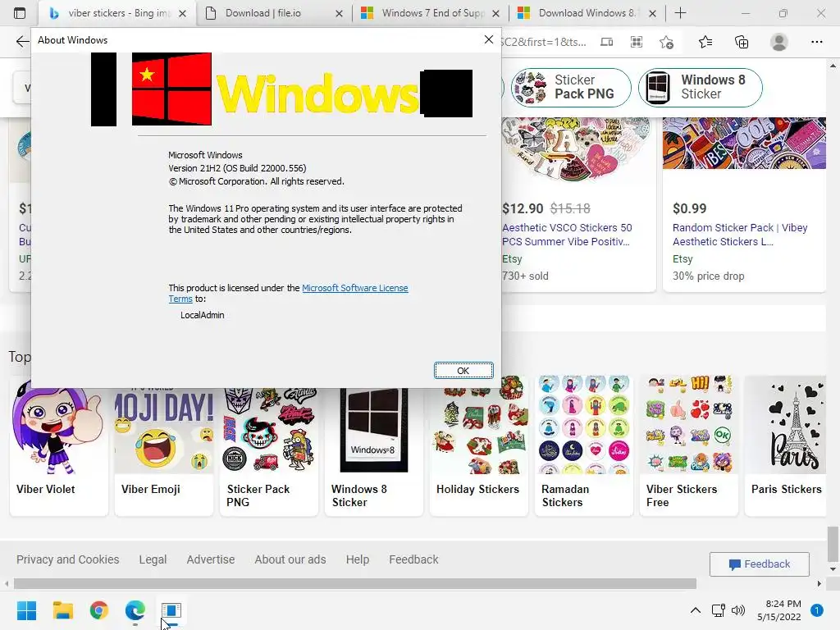Open Privacy and Cookies footer link
Image resolution: width=840 pixels, height=630 pixels.
click(67, 559)
